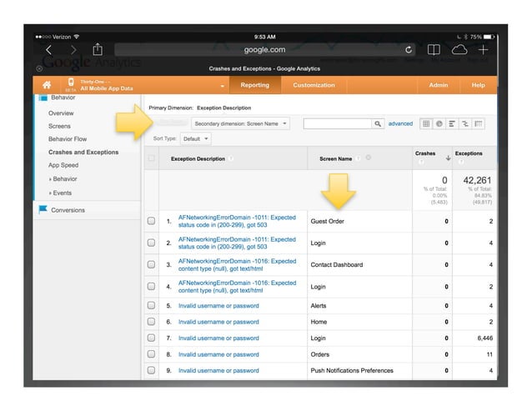Click the advanced filter link
The image size is (532, 411).
pos(400,123)
